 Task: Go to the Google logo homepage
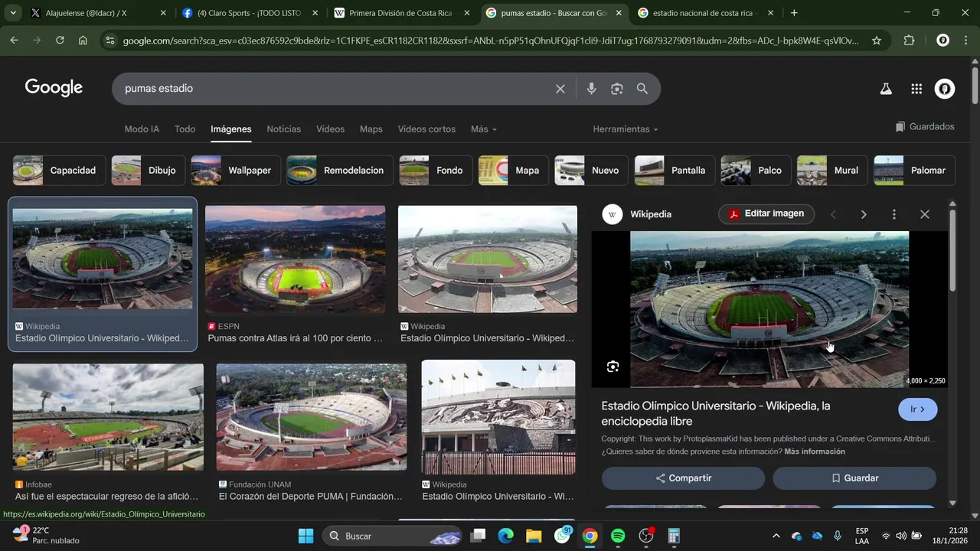(54, 88)
